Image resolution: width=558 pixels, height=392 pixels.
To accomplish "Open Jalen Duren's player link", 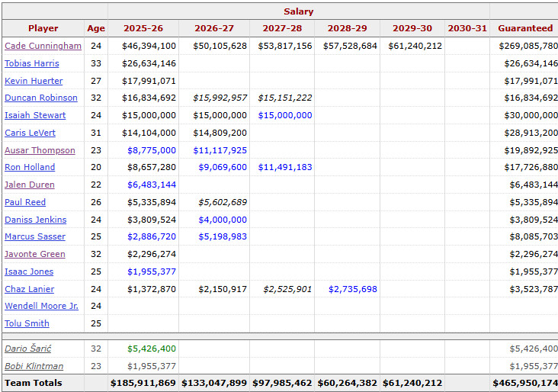I will click(x=30, y=185).
